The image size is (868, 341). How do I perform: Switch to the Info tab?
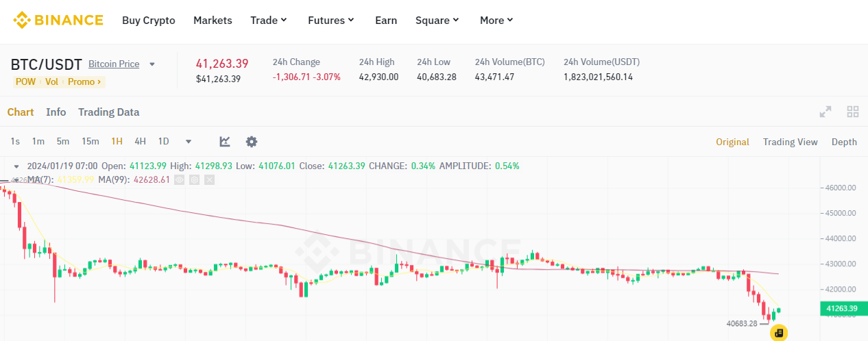[56, 112]
